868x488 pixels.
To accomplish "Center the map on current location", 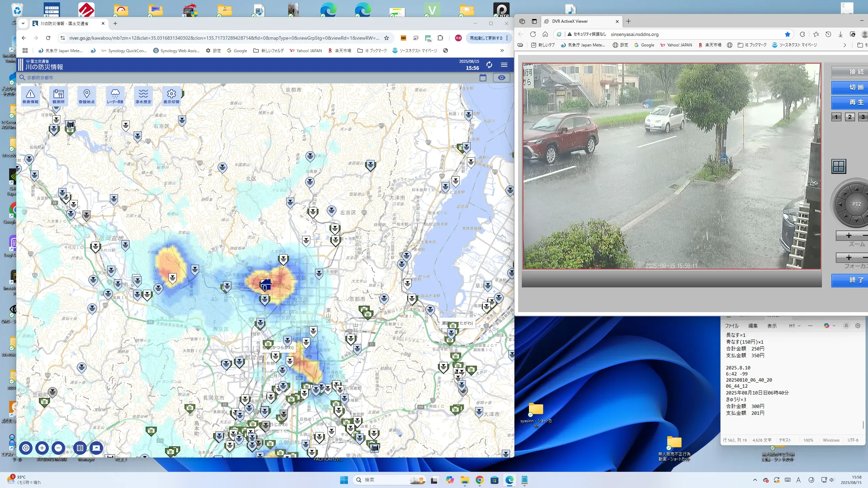I will 26,448.
